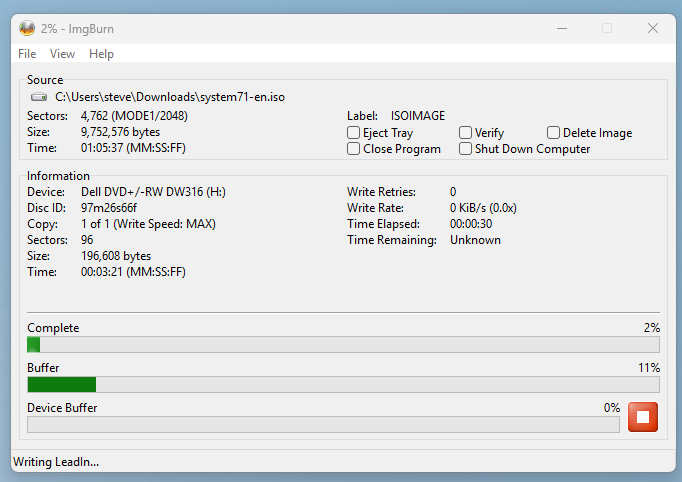The width and height of the screenshot is (682, 482).
Task: Click the Dell DVD+/-RW DW316 device name
Action: pyautogui.click(x=147, y=192)
